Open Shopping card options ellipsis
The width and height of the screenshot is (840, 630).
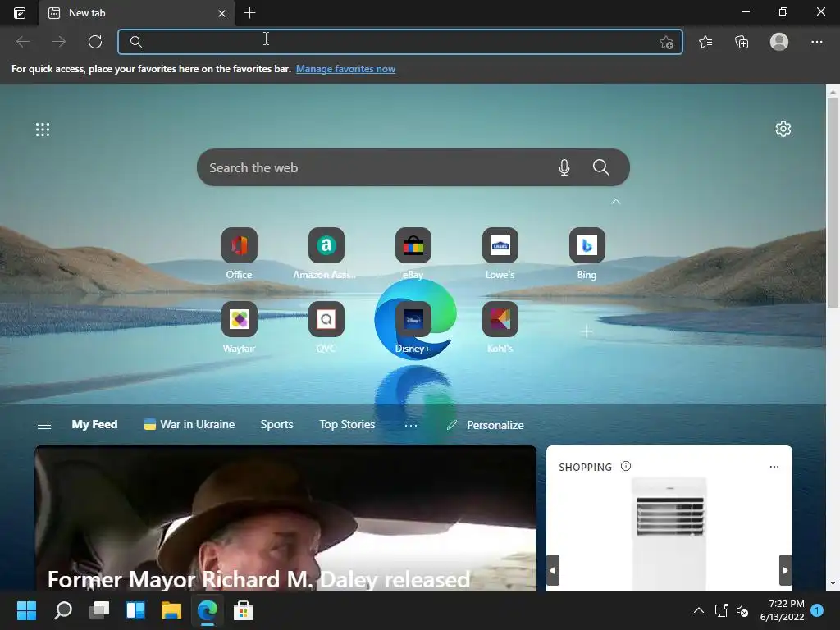[774, 467]
